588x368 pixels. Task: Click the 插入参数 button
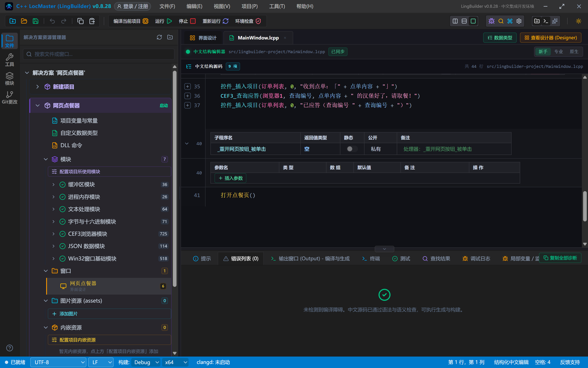click(x=230, y=178)
